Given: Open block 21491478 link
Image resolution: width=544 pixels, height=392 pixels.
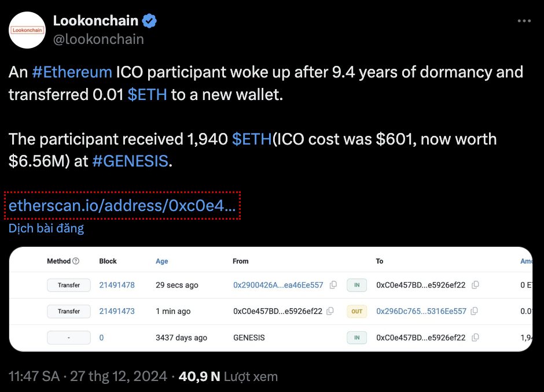Looking at the screenshot, I should [117, 285].
